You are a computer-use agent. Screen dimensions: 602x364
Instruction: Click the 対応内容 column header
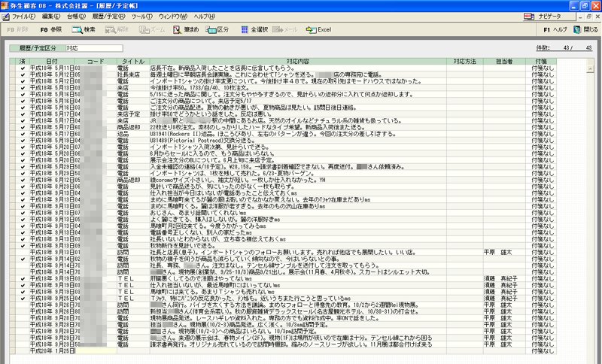pos(298,62)
